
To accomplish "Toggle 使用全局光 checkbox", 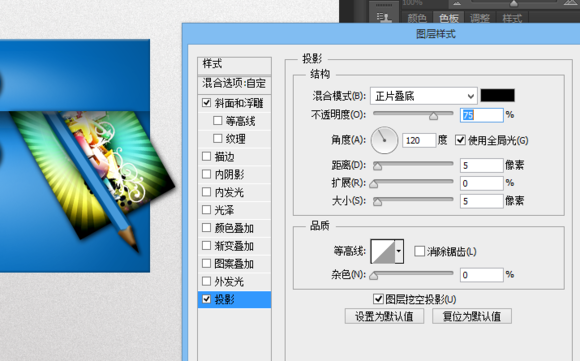I will (460, 140).
